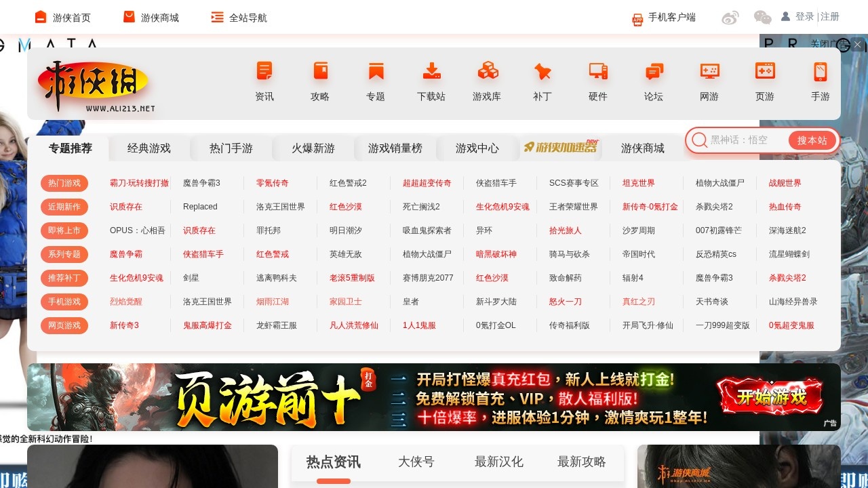Switch to the 经典游戏 tab
Screen dimensions: 868x488
[x=149, y=148]
